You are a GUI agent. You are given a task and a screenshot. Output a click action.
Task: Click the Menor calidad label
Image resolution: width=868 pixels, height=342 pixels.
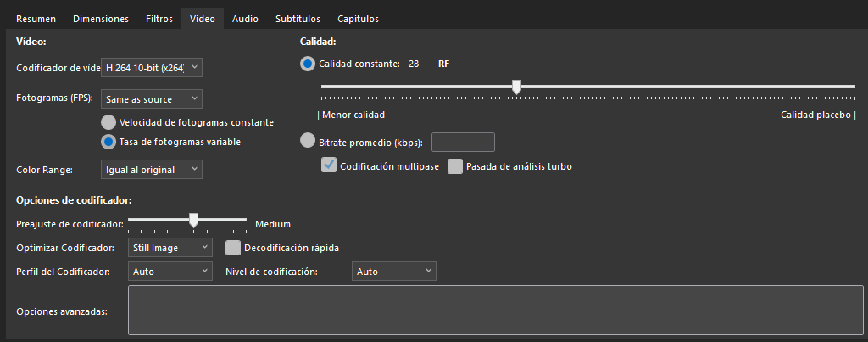pos(353,115)
